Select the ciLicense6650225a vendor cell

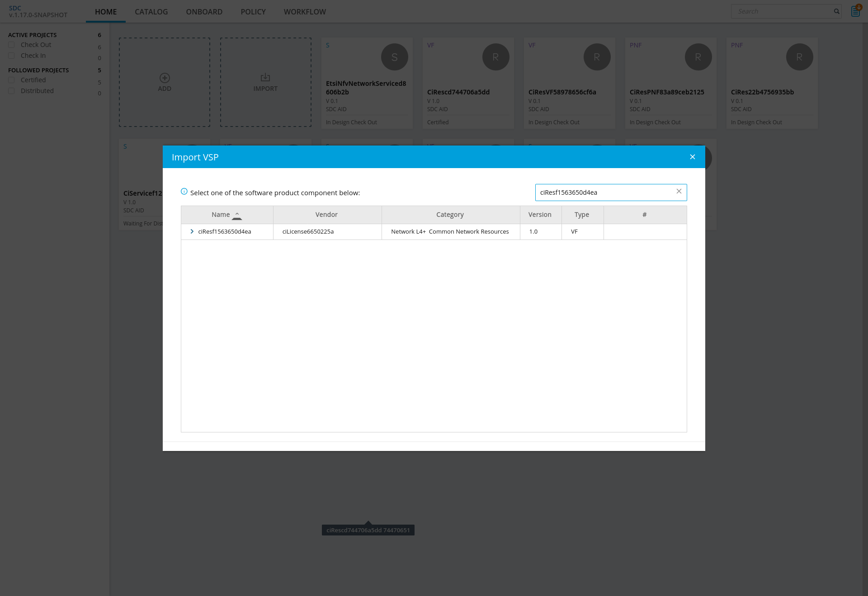327,231
